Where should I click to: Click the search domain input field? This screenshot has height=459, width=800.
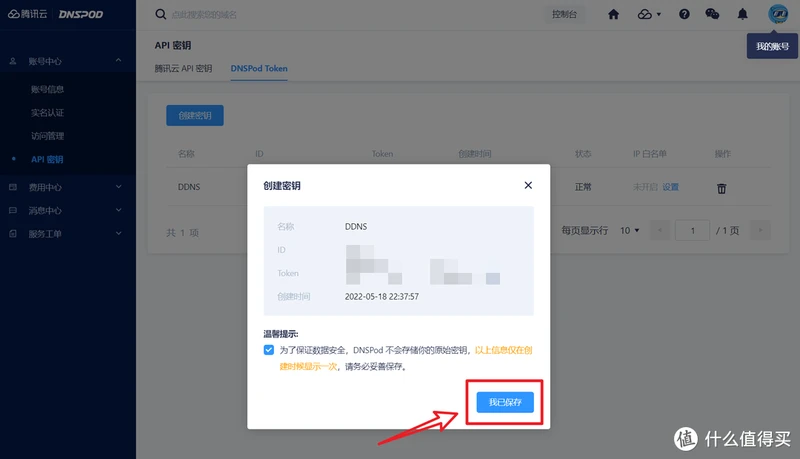pyautogui.click(x=204, y=15)
